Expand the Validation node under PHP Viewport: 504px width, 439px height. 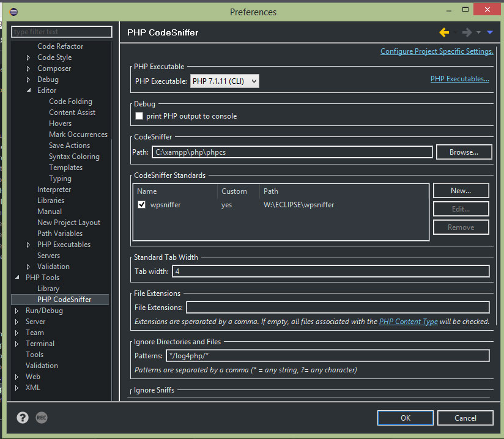[x=28, y=267]
